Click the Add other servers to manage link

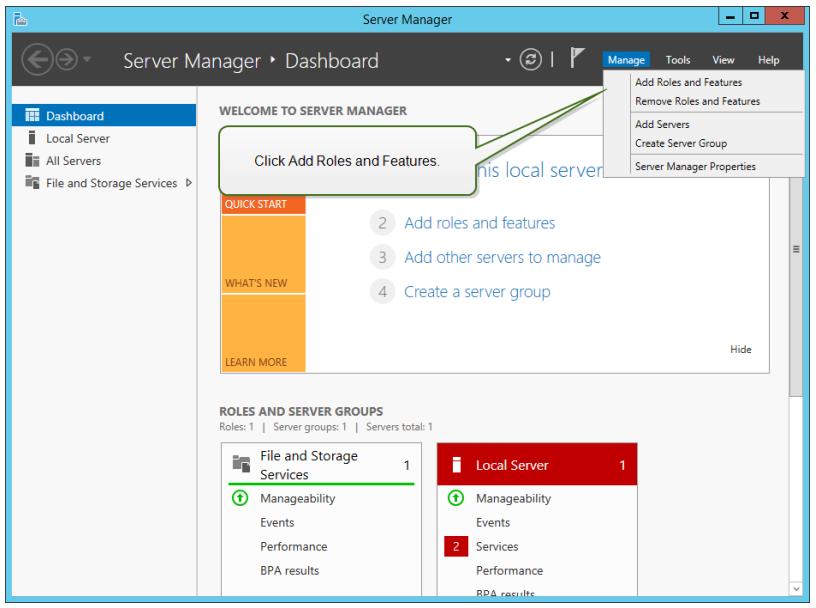[502, 258]
